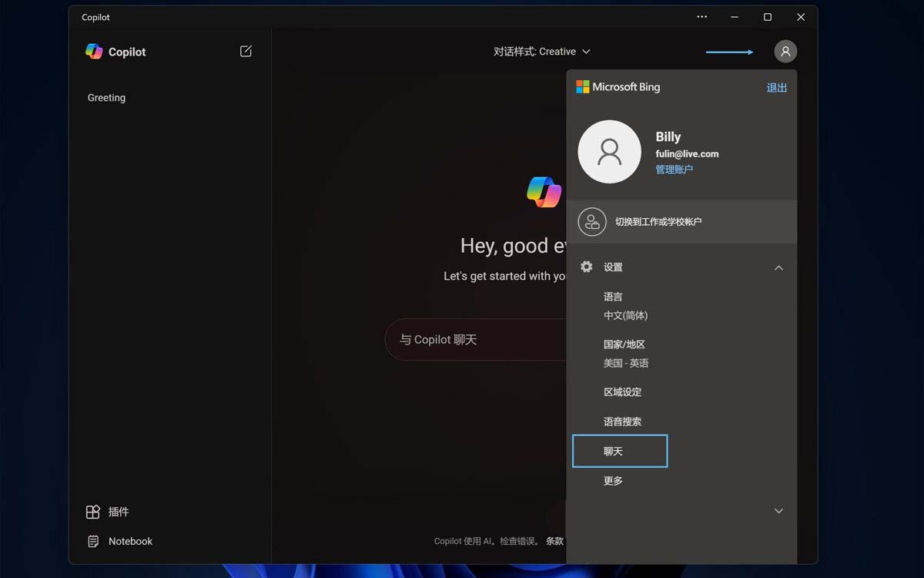Click the switch-account person icon
Image resolution: width=924 pixels, height=578 pixels.
click(591, 222)
